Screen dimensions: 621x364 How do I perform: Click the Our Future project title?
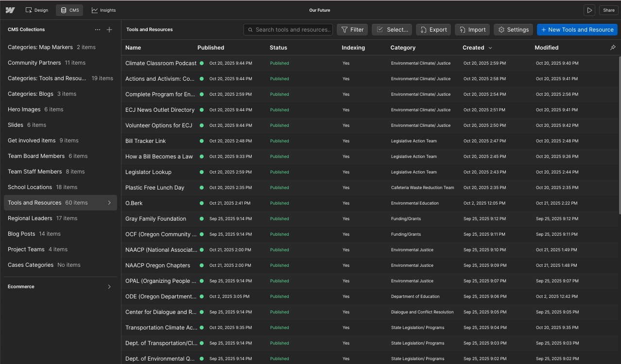320,10
